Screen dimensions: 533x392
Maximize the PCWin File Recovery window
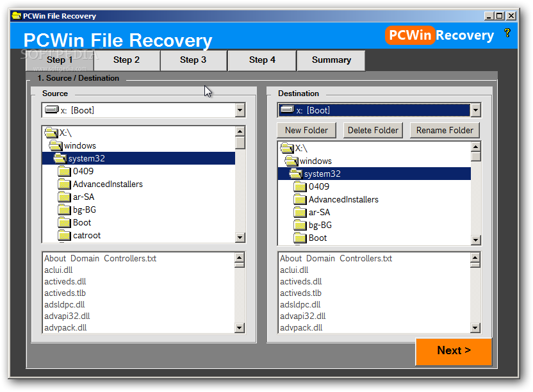click(x=499, y=15)
